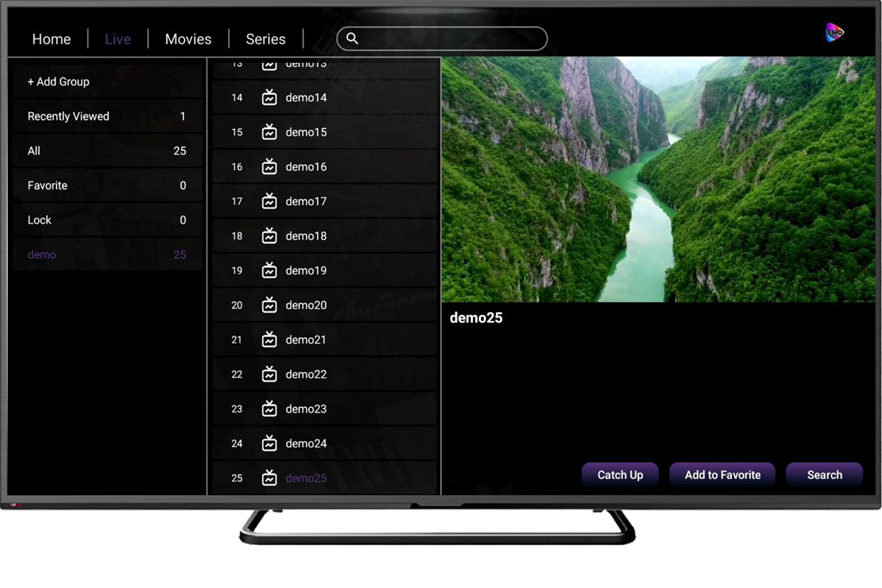
Task: Switch to the Movies tab
Action: [x=188, y=39]
